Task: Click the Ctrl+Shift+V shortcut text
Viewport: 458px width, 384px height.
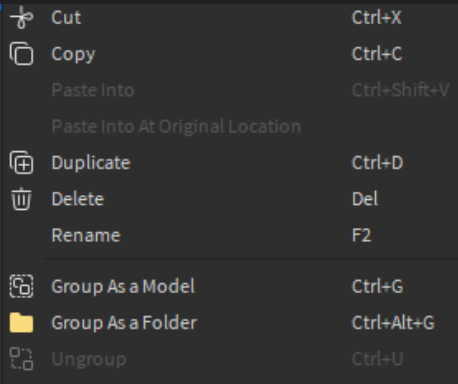Action: [400, 90]
